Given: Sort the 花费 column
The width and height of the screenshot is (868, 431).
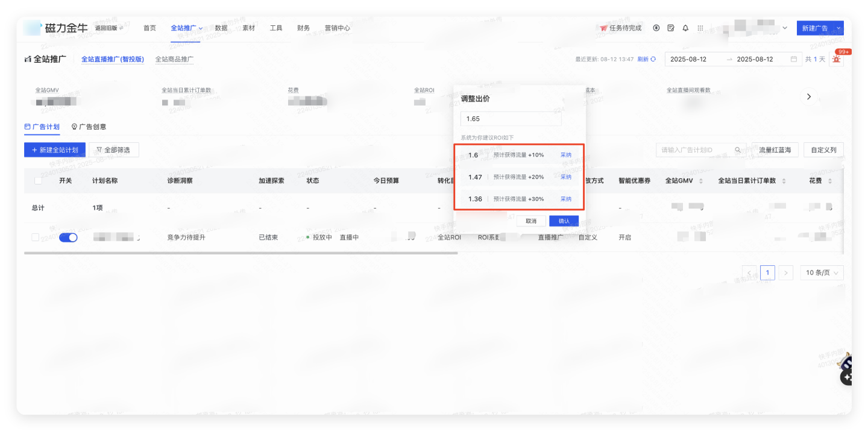Looking at the screenshot, I should click(830, 181).
